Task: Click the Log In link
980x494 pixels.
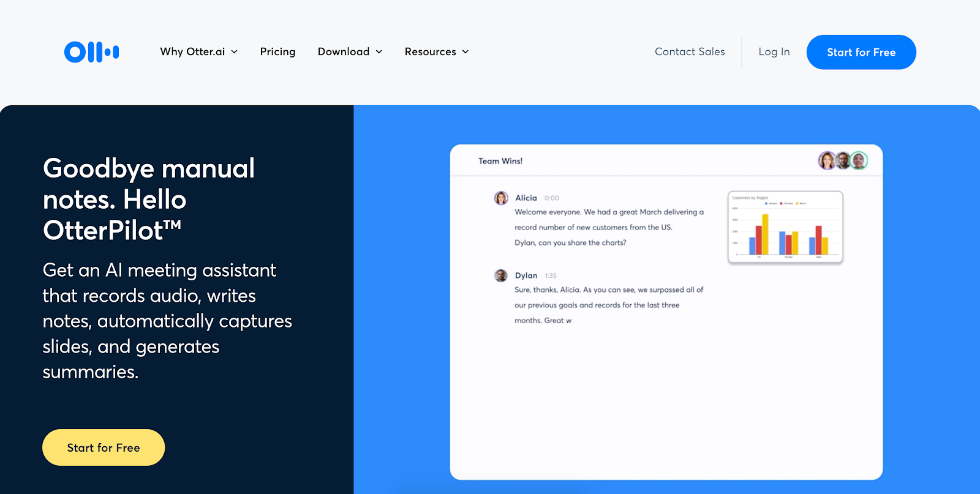Action: [x=774, y=52]
